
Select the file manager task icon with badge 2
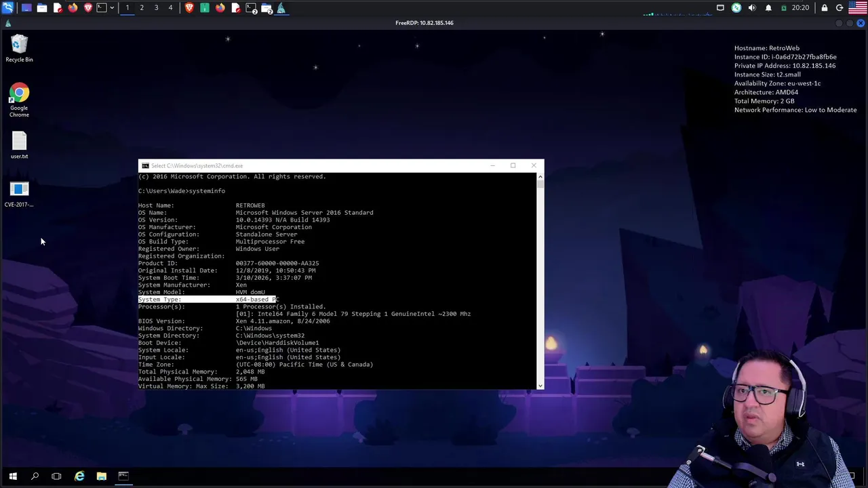(267, 8)
